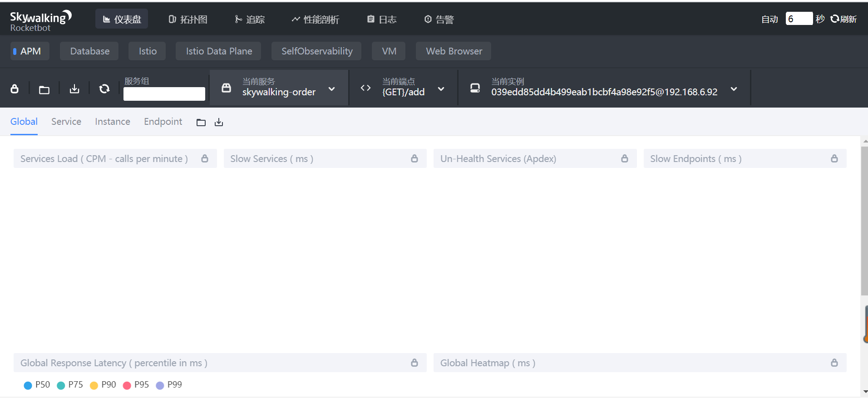Click the endpoint code brackets icon

(365, 88)
